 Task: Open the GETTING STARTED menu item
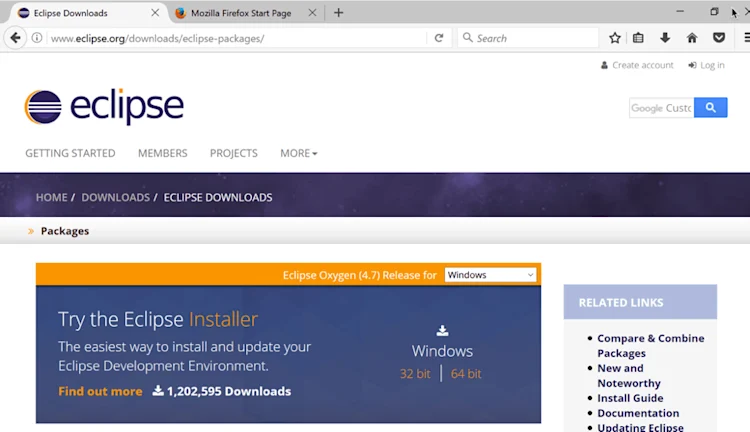coord(70,153)
